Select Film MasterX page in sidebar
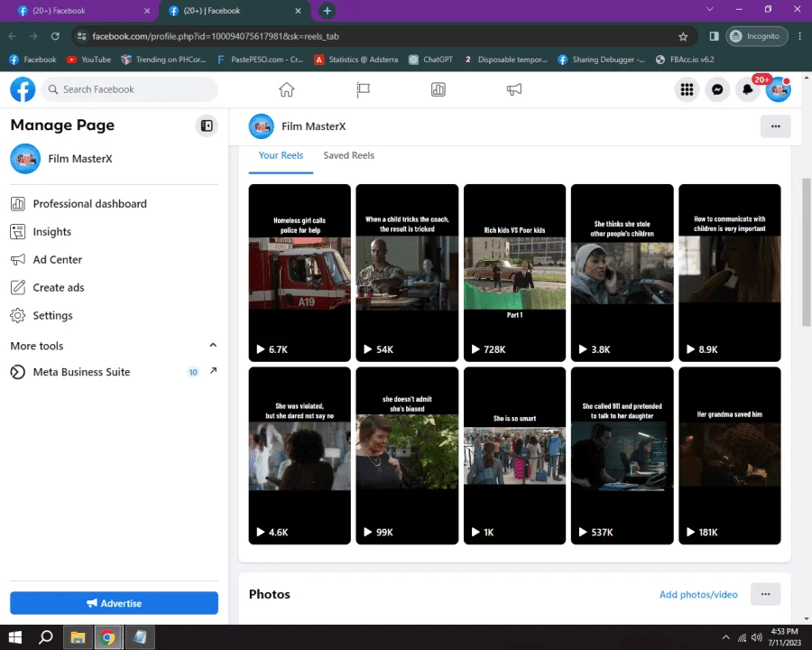The width and height of the screenshot is (812, 650). pos(114,159)
